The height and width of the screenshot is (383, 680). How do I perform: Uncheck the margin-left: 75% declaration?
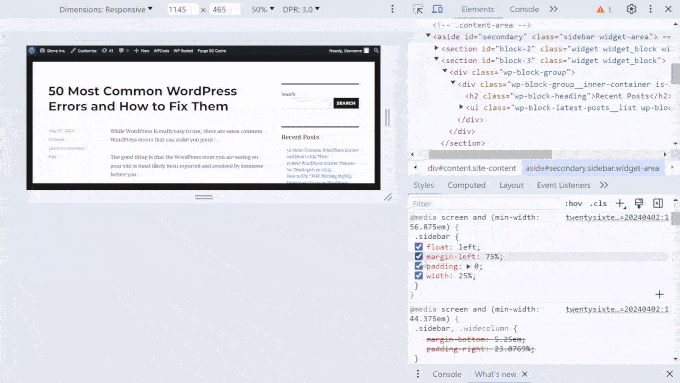coord(418,256)
